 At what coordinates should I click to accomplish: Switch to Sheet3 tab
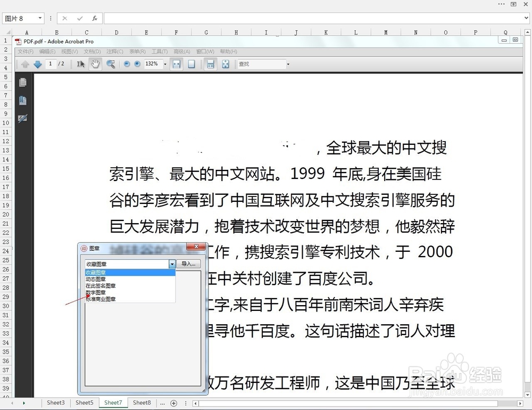[x=56, y=403]
